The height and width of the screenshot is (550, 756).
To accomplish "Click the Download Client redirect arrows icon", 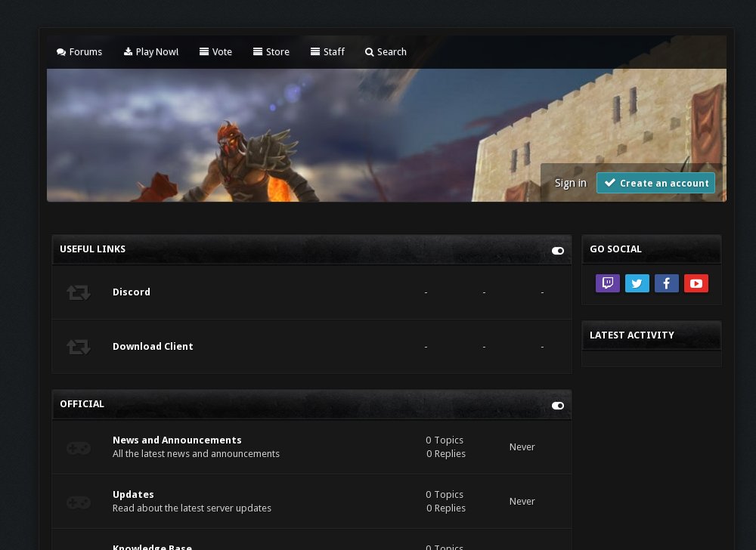I will pyautogui.click(x=79, y=347).
